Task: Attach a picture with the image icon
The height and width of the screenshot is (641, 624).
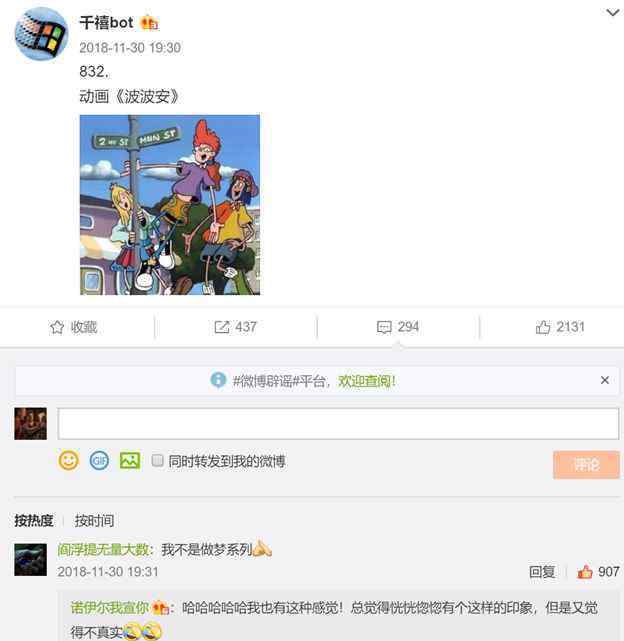Action: 130,461
